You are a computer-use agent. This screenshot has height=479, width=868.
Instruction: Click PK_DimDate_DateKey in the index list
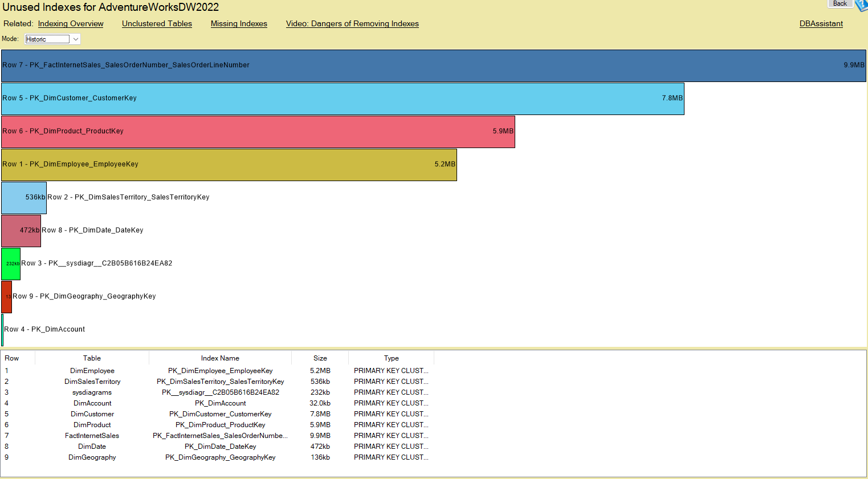[221, 447]
